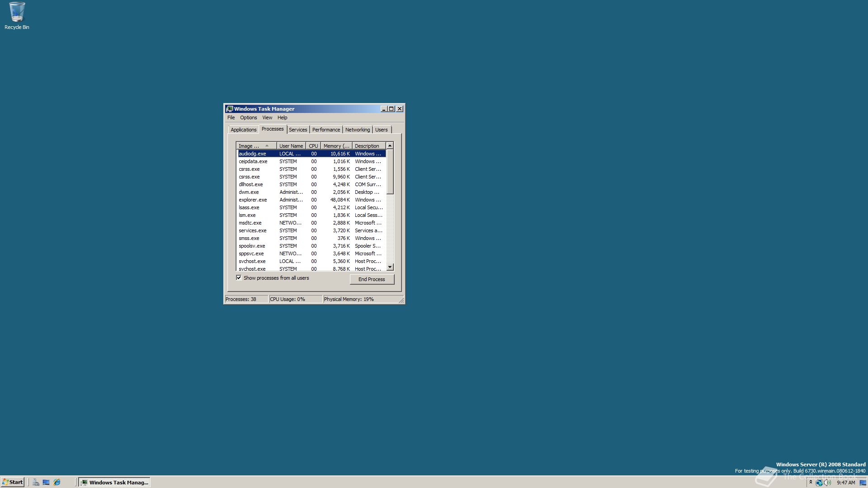The width and height of the screenshot is (868, 488).
Task: Click the End Process button
Action: [x=372, y=279]
